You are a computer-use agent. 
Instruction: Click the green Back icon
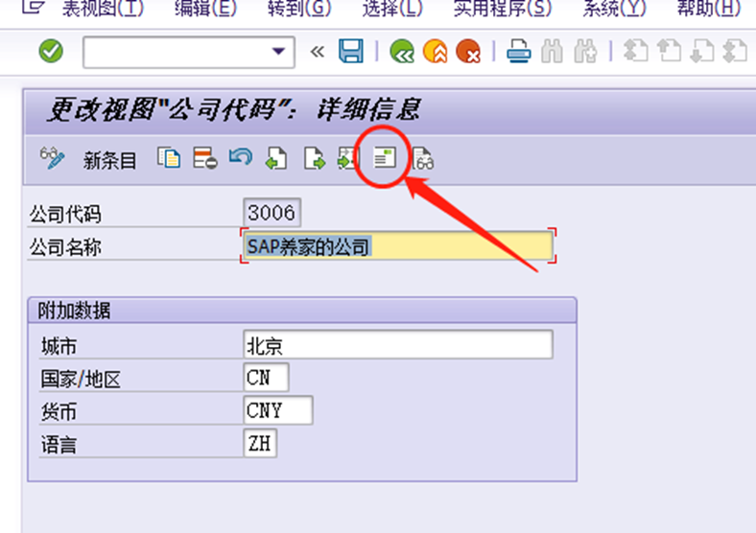tap(402, 51)
